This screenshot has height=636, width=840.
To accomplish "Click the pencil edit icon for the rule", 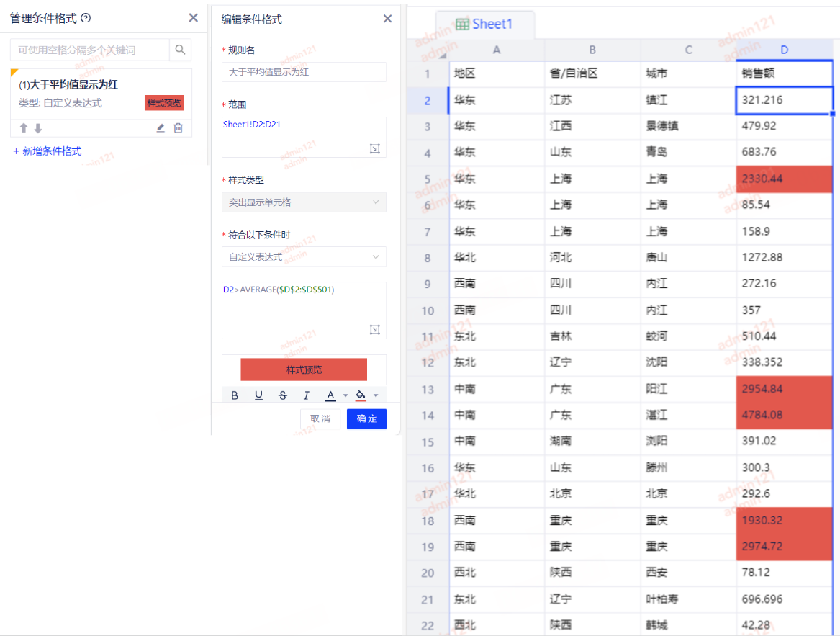I will (161, 128).
